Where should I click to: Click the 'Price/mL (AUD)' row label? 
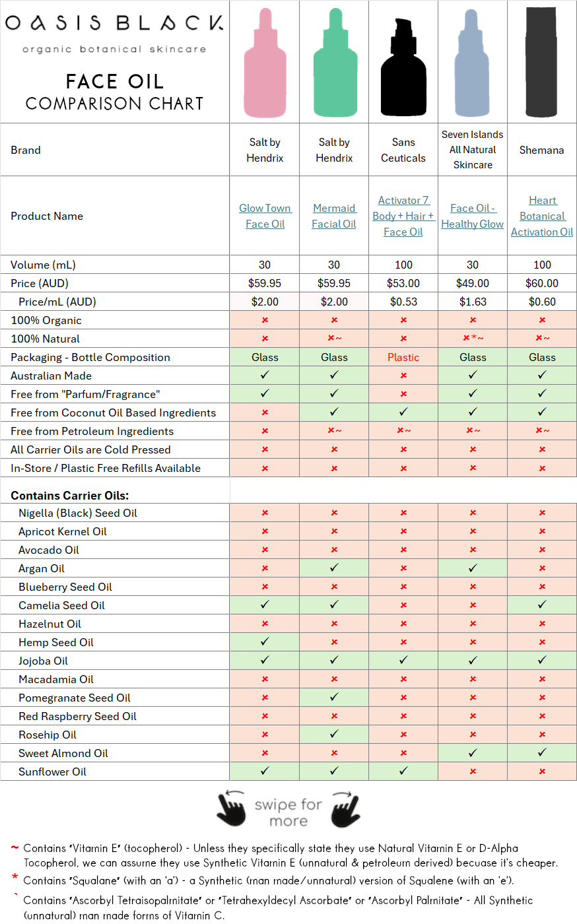tap(57, 302)
